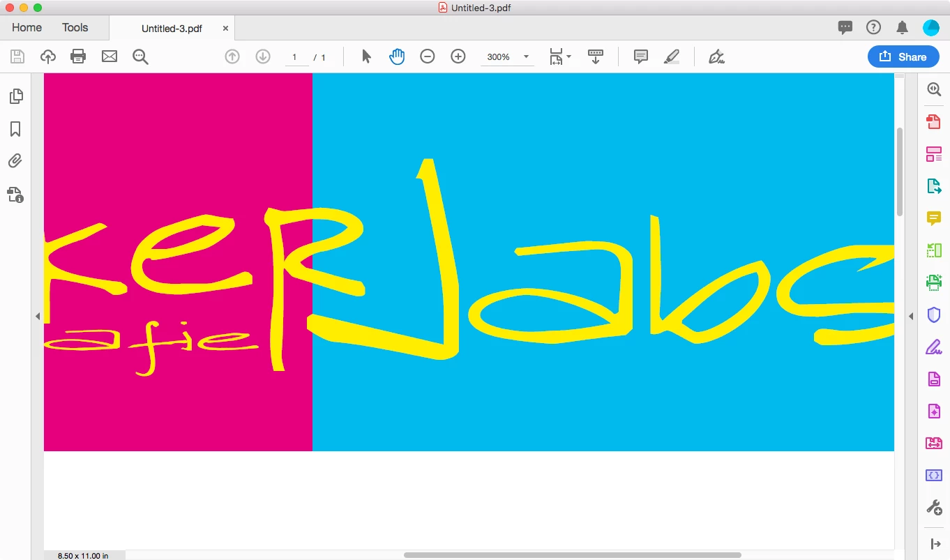The height and width of the screenshot is (560, 950).
Task: Upload file to cloud icon
Action: coord(48,56)
